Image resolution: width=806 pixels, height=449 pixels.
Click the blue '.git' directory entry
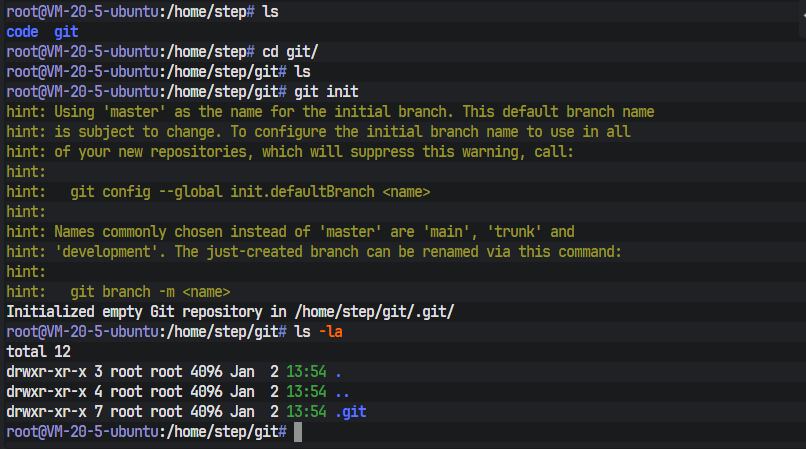click(x=351, y=412)
